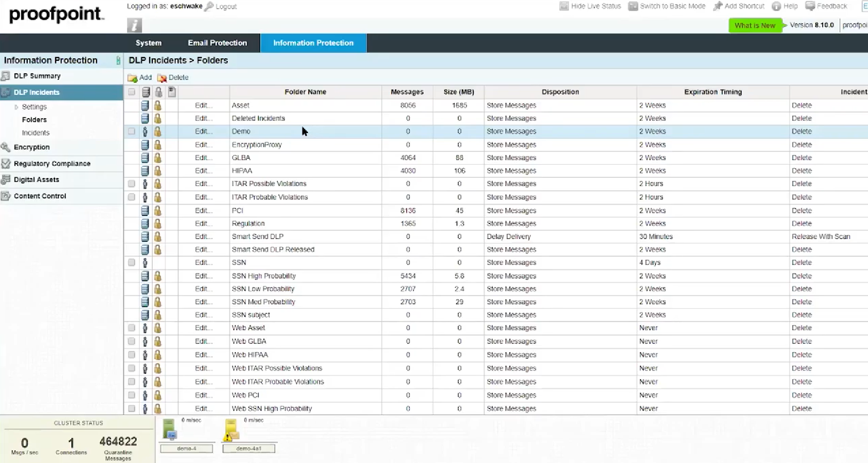This screenshot has height=463, width=868.
Task: Click the DLP Summary sidebar icon
Action: click(6, 76)
